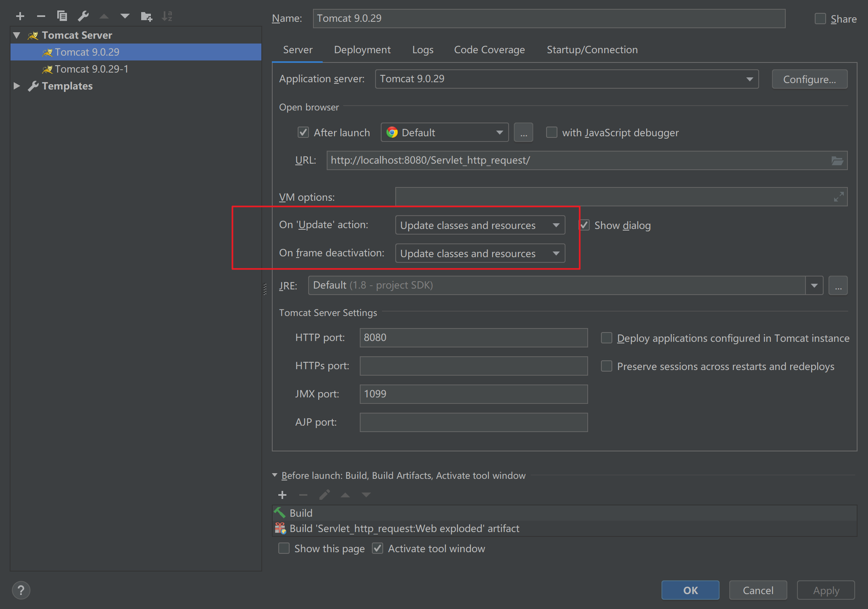Toggle the Share checkbox

(820, 19)
